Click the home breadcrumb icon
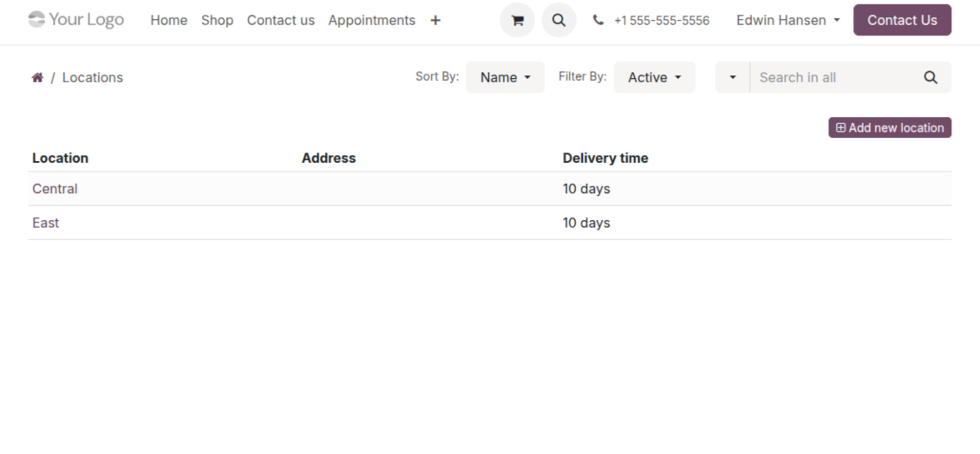Screen dimensions: 980x454 pyautogui.click(x=37, y=78)
